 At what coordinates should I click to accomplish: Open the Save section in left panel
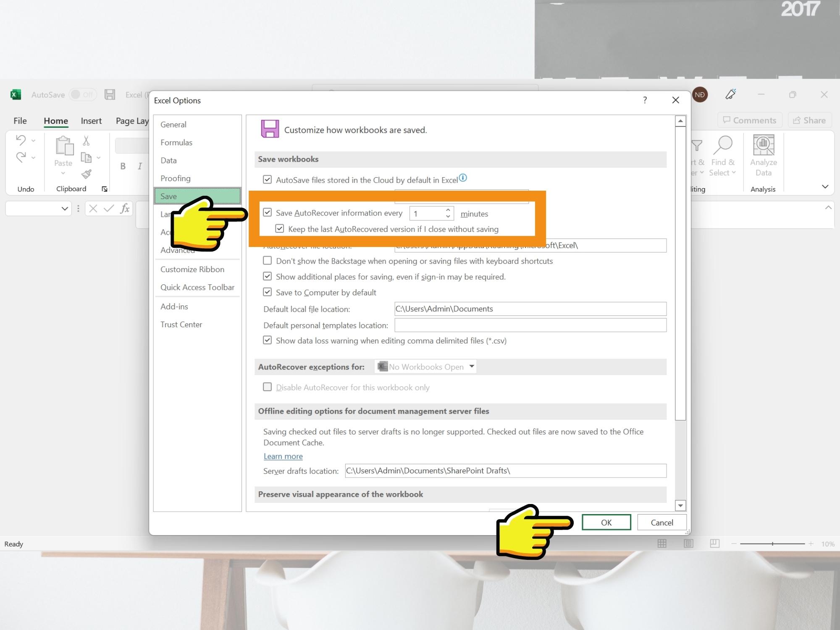pos(169,195)
